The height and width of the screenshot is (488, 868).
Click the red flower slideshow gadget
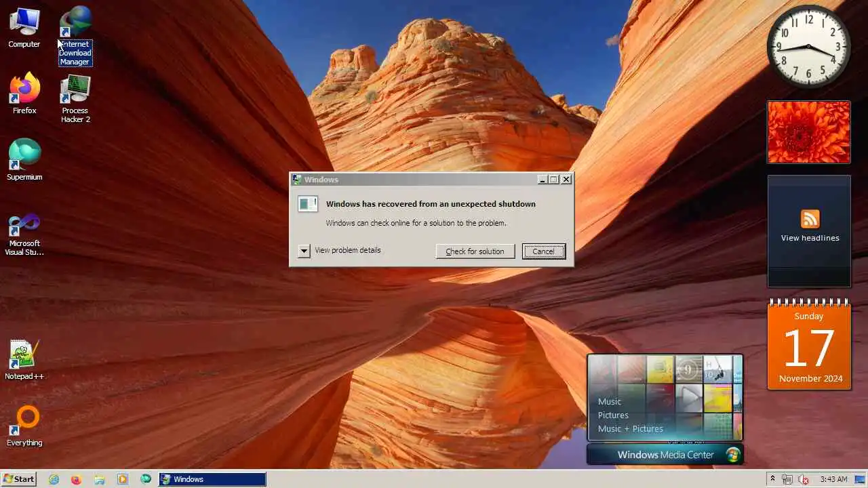(809, 132)
